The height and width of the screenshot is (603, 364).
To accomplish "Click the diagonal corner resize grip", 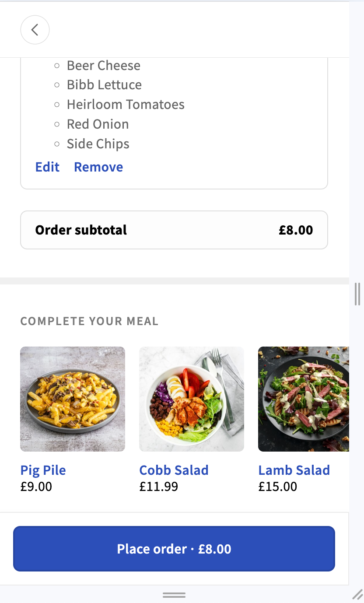I will pyautogui.click(x=357, y=594).
